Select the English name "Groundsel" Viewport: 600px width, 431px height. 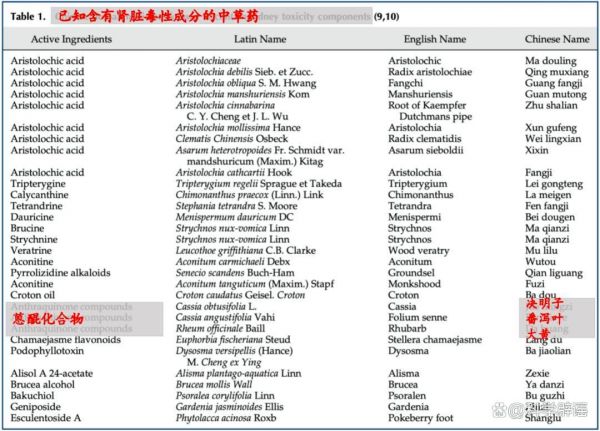pos(411,273)
